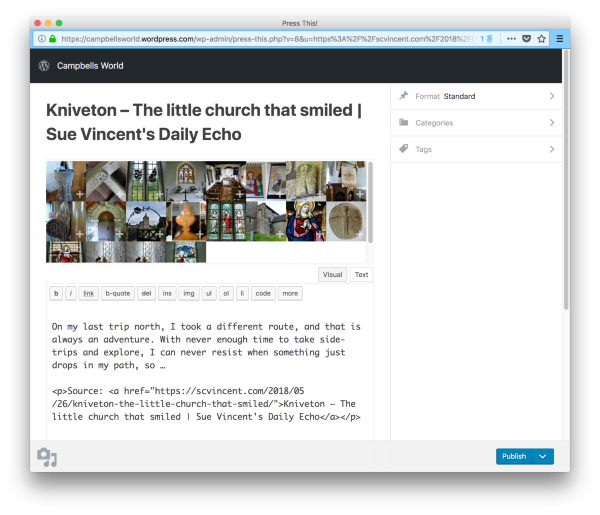
Task: Bookmark this page with the star icon
Action: [x=541, y=39]
